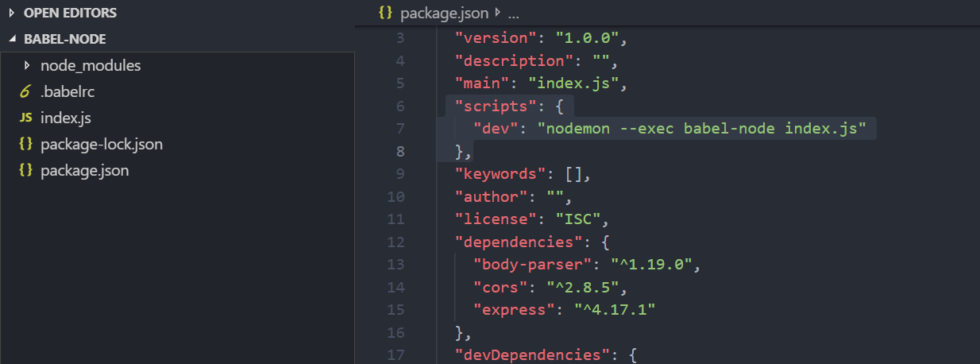
Task: Click the "devDependencies" key on line 17
Action: [529, 354]
